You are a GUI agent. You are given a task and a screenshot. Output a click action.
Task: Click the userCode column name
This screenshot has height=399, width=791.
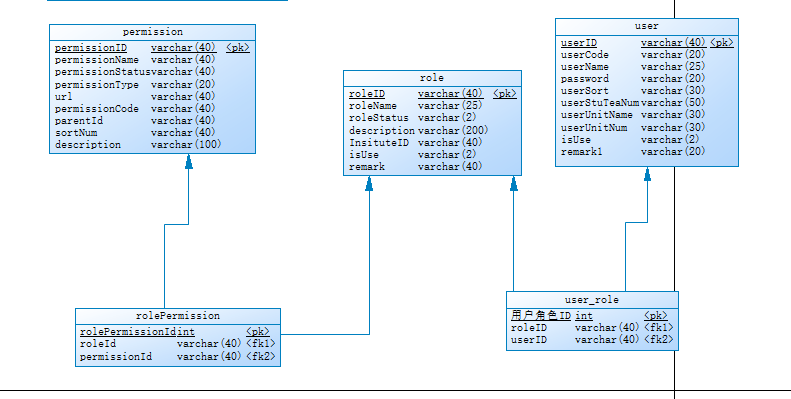click(585, 54)
